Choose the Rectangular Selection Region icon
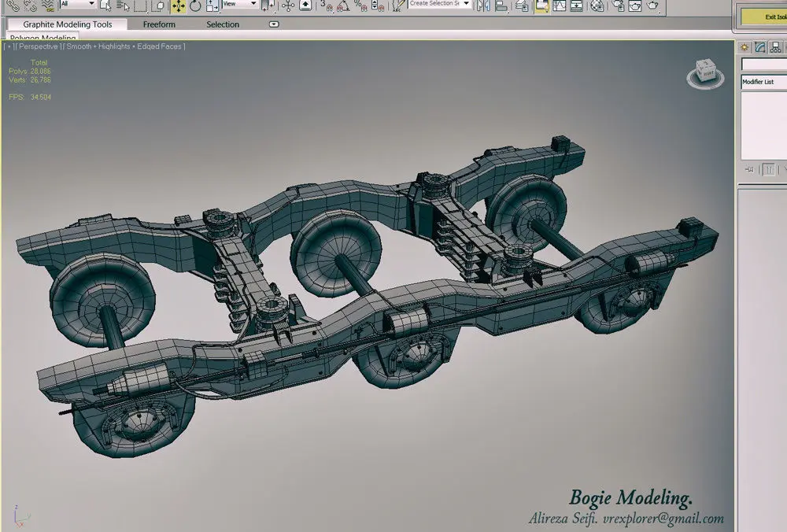Viewport: 787px width, 532px height. (x=140, y=6)
